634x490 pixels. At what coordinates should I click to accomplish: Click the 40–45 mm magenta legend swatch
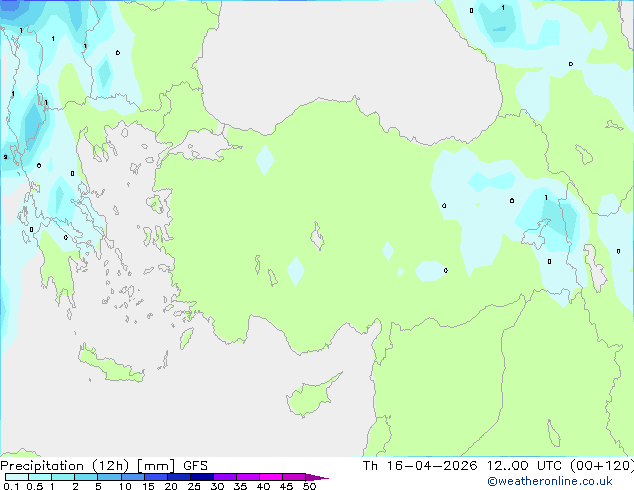271,477
